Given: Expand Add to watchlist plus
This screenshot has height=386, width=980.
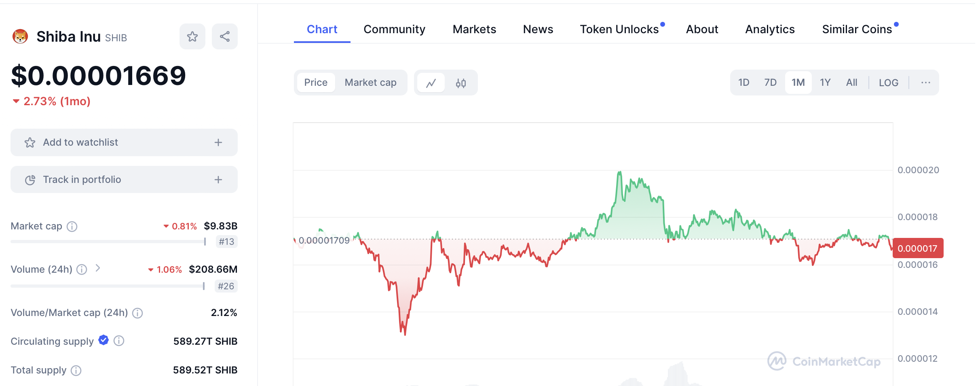Looking at the screenshot, I should click(218, 142).
